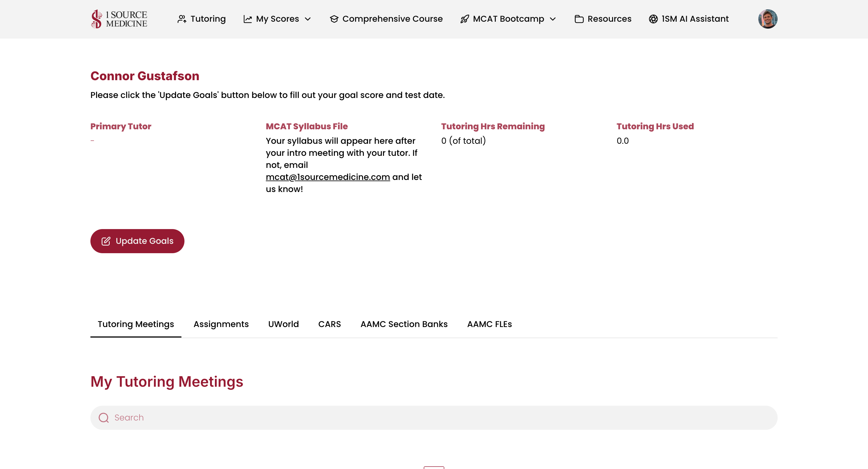Image resolution: width=868 pixels, height=469 pixels.
Task: Click the MCAT Bootcamp rocket icon
Action: pos(465,19)
